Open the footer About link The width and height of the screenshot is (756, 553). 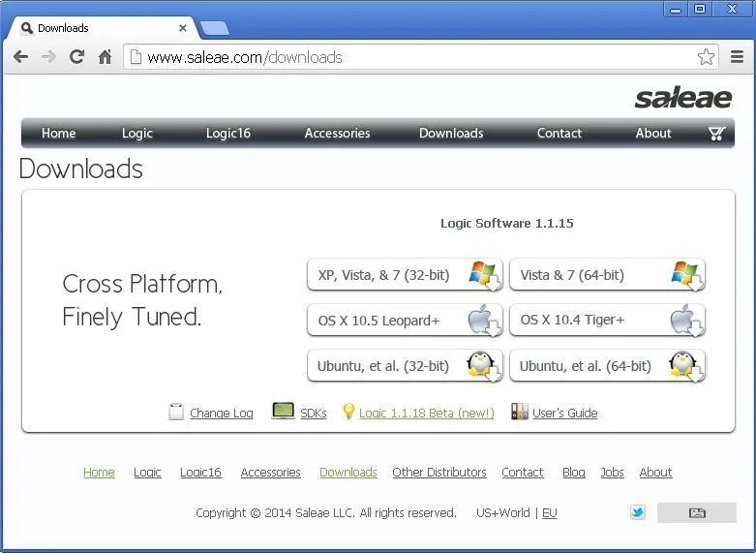pyautogui.click(x=655, y=472)
